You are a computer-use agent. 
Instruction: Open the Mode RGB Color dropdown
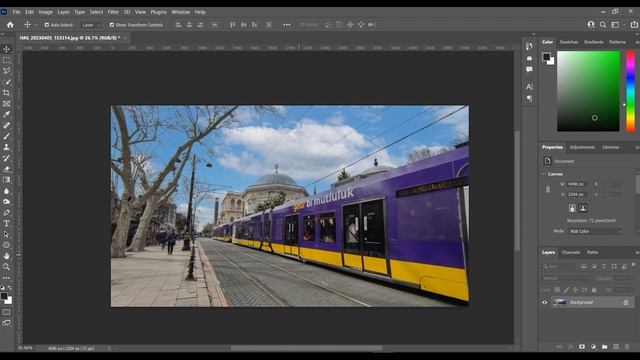coord(595,231)
